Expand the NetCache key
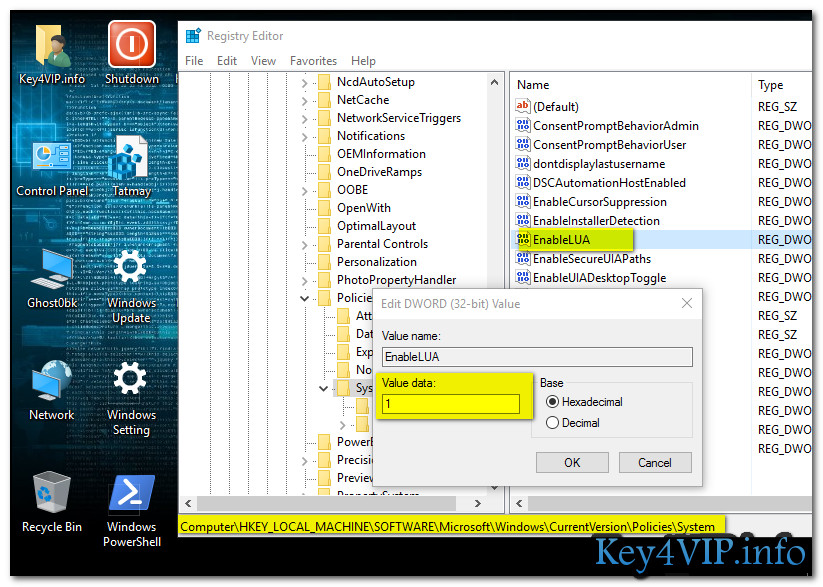Screen dimensions: 823x587 click(304, 100)
